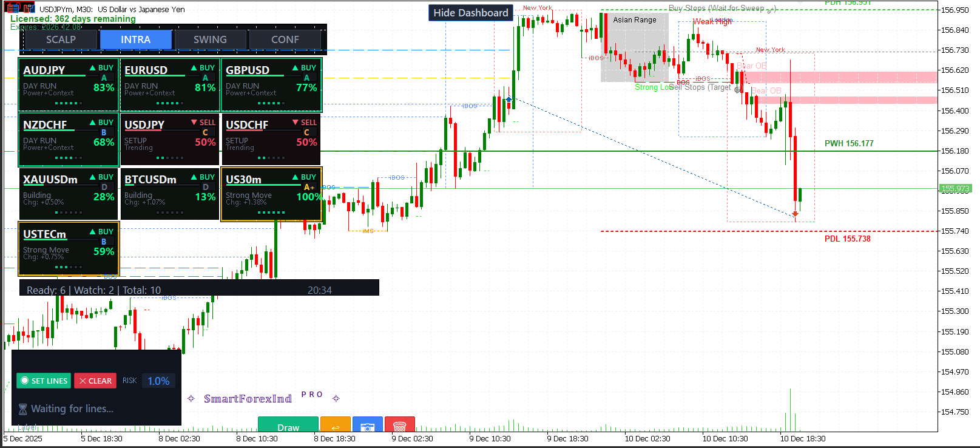Click the orange undo arrow button
980x448 pixels.
[x=335, y=426]
